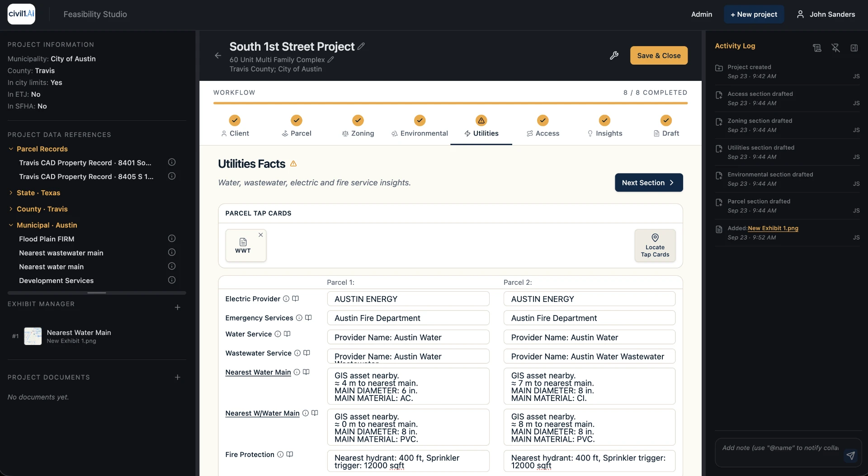This screenshot has height=476, width=868.
Task: Edit Parcel 1 Nearest Water Main field
Action: (x=408, y=386)
